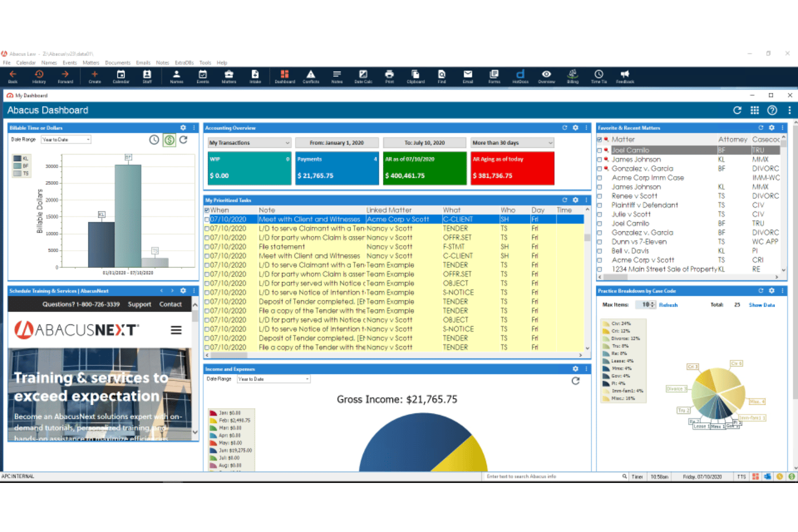
Task: Show billable dollars with the dollar toggle
Action: (169, 140)
